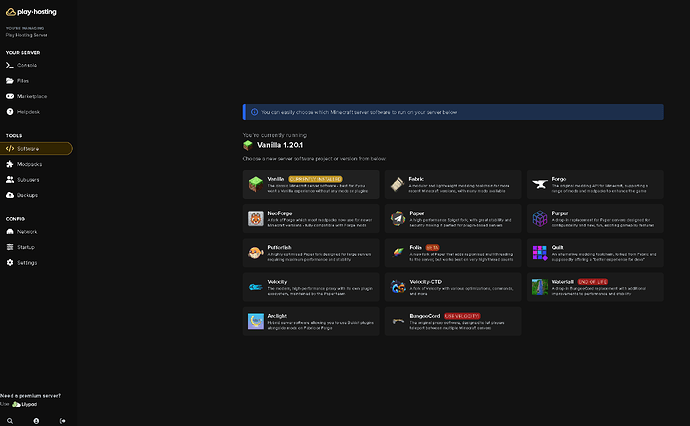Click the Currently Installed badge on Vanilla
The width and height of the screenshot is (690, 426).
point(315,179)
